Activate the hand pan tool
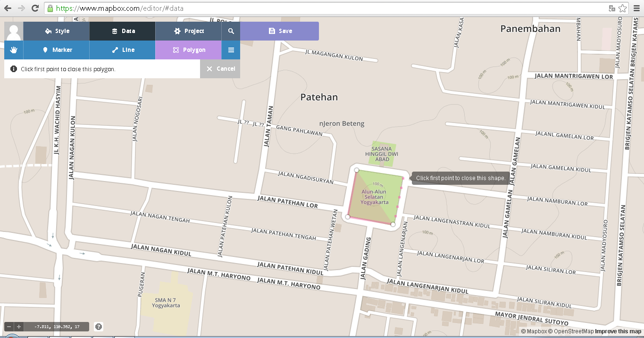This screenshot has width=644, height=338. (x=13, y=49)
